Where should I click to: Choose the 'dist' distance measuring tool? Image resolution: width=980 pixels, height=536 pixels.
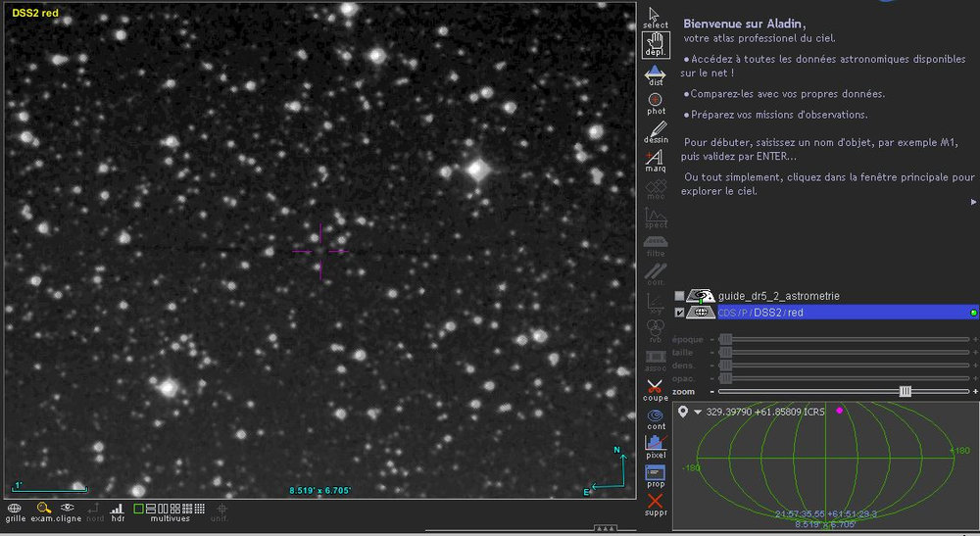(655, 75)
